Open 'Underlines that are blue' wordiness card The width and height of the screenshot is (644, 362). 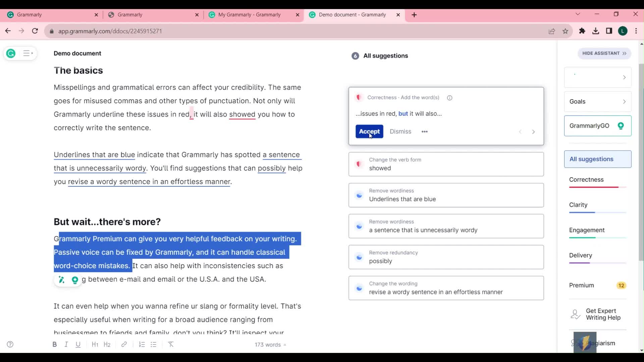click(x=446, y=195)
